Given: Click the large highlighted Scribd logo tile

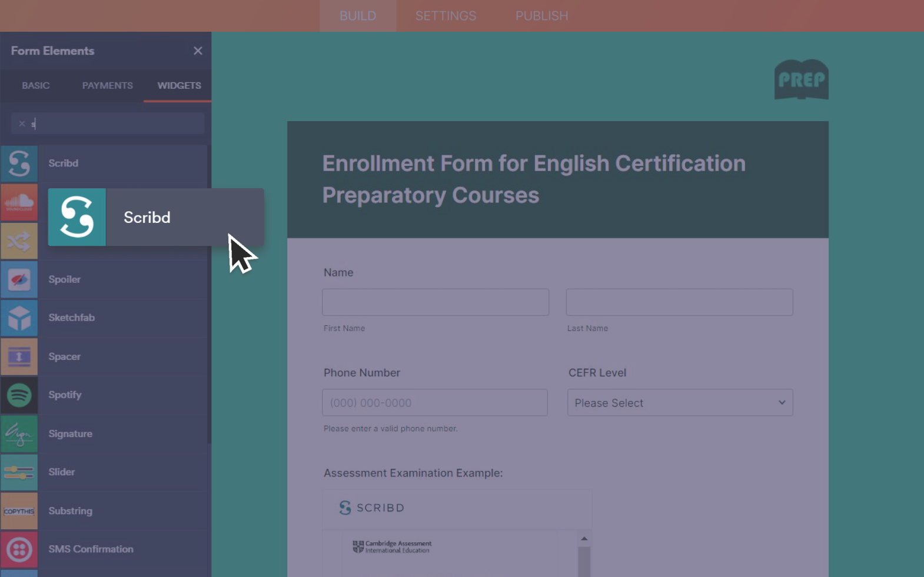Looking at the screenshot, I should [77, 217].
